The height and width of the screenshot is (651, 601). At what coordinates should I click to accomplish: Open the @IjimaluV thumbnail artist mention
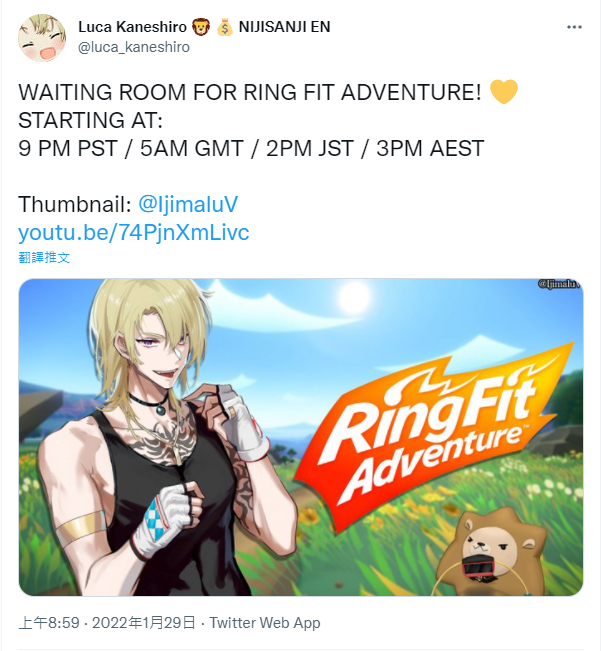click(188, 204)
